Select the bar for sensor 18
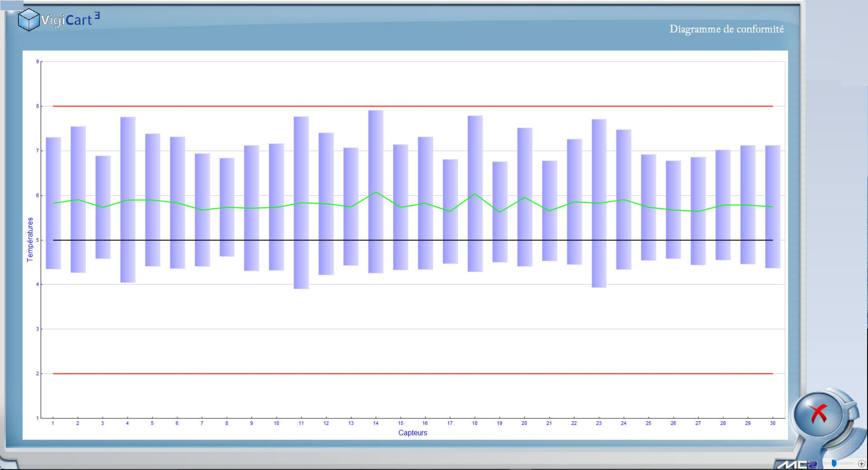This screenshot has width=868, height=470. pyautogui.click(x=475, y=193)
